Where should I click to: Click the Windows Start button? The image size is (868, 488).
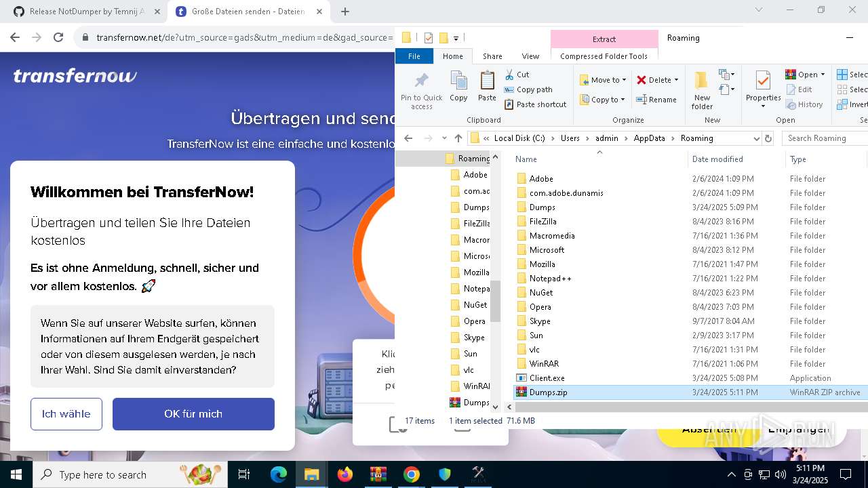[16, 474]
